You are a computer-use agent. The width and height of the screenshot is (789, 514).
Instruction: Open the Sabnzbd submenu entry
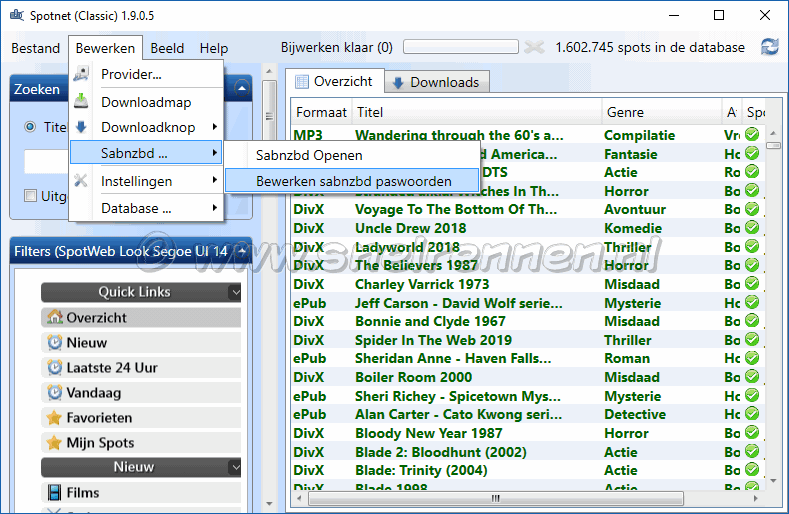(x=146, y=153)
